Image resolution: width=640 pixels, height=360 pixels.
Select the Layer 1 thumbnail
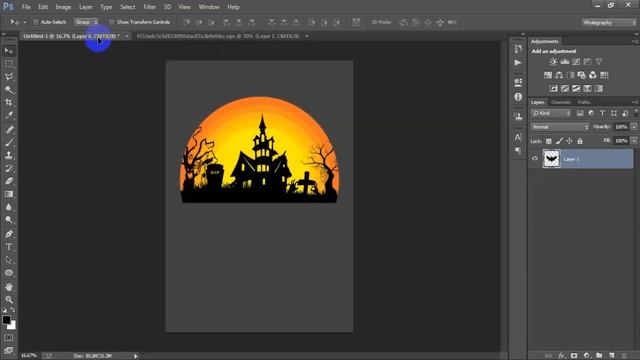551,159
